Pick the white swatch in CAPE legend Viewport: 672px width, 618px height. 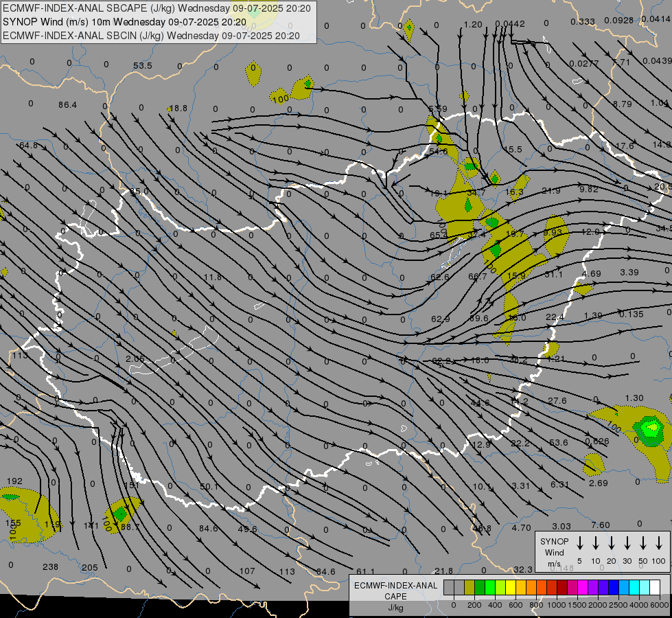(x=655, y=588)
